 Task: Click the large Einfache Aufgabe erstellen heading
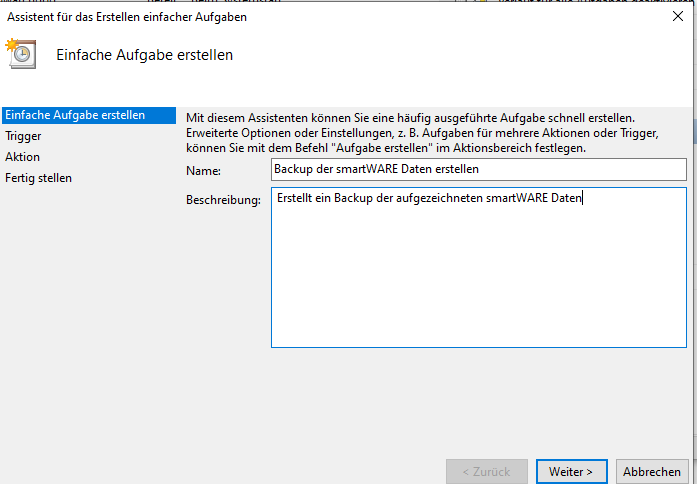click(x=145, y=55)
